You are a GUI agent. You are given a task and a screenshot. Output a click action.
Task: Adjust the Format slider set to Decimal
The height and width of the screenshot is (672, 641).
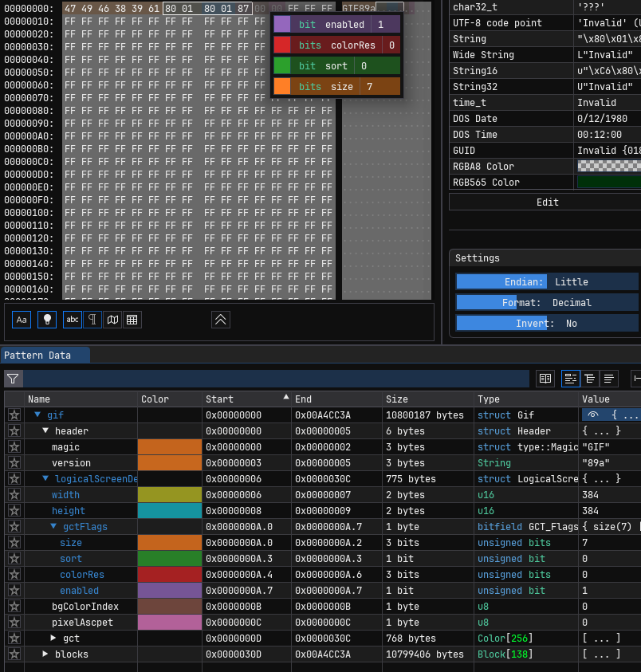547,303
